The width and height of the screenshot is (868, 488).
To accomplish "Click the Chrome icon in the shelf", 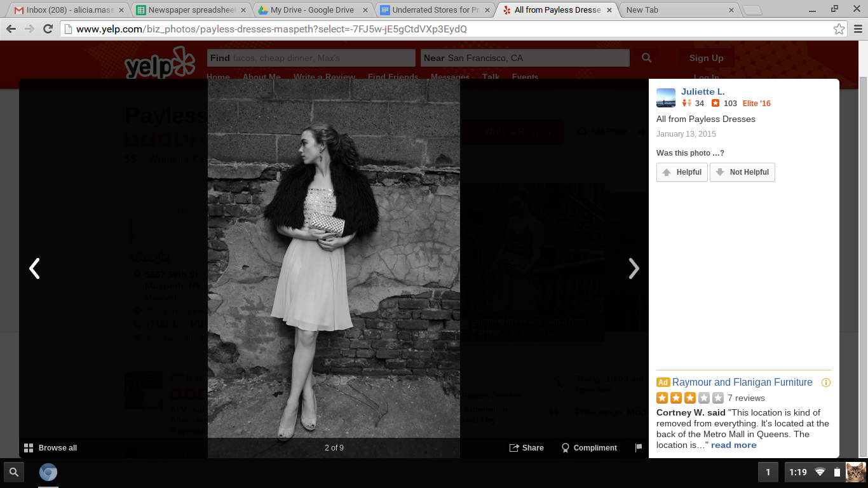I will 48,472.
